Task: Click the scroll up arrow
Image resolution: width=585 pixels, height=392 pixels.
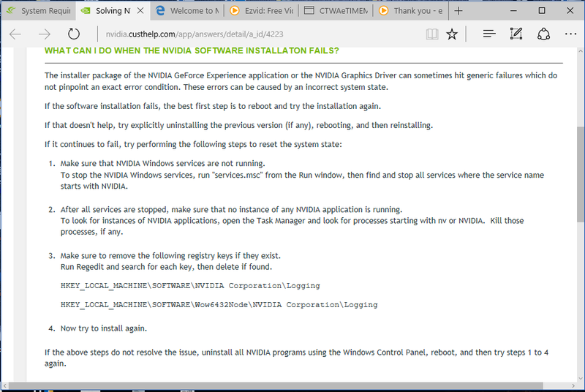Action: (x=581, y=51)
